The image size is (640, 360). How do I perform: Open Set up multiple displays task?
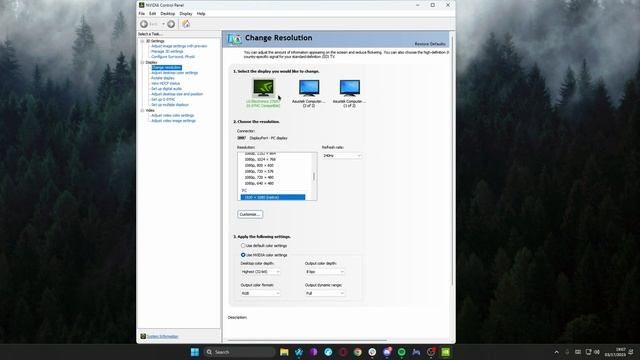pyautogui.click(x=170, y=104)
